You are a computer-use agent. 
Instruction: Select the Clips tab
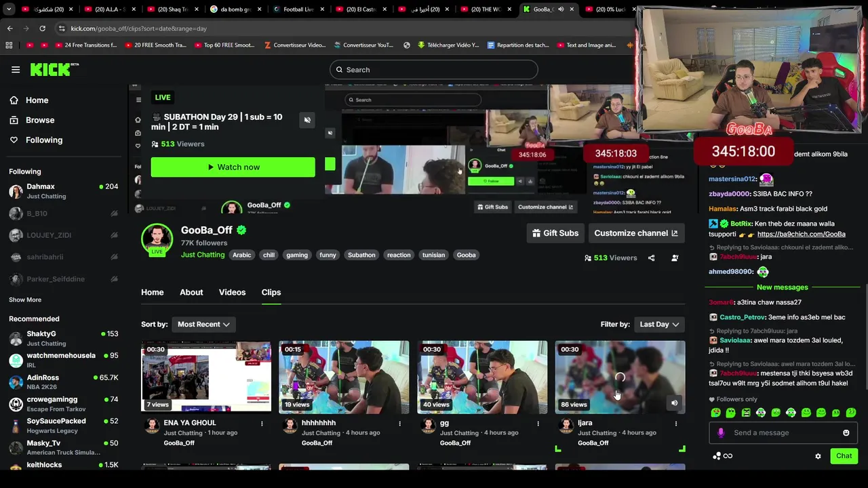pyautogui.click(x=271, y=292)
